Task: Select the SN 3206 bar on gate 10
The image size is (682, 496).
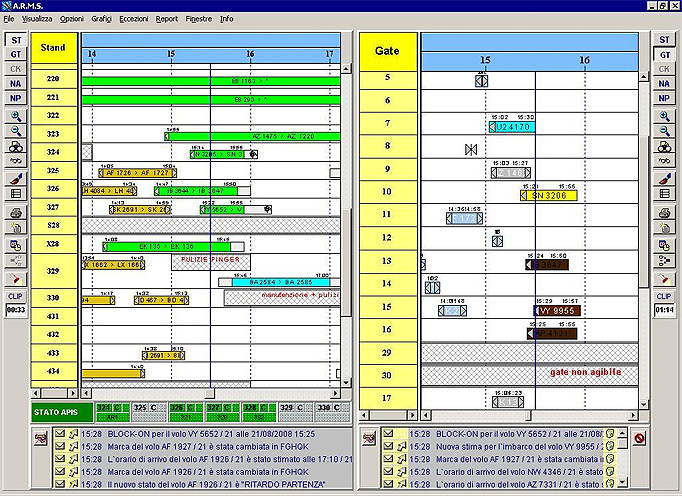Action: pyautogui.click(x=548, y=196)
